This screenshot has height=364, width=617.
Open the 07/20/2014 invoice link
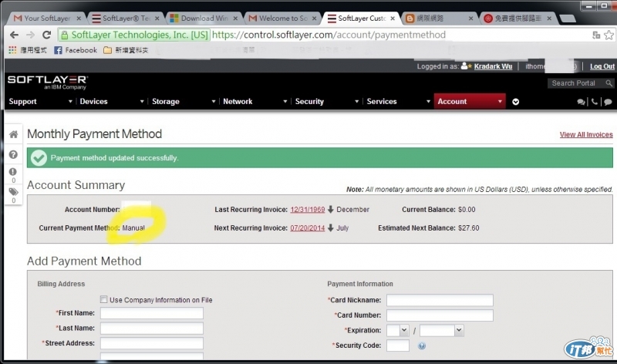pyautogui.click(x=307, y=228)
